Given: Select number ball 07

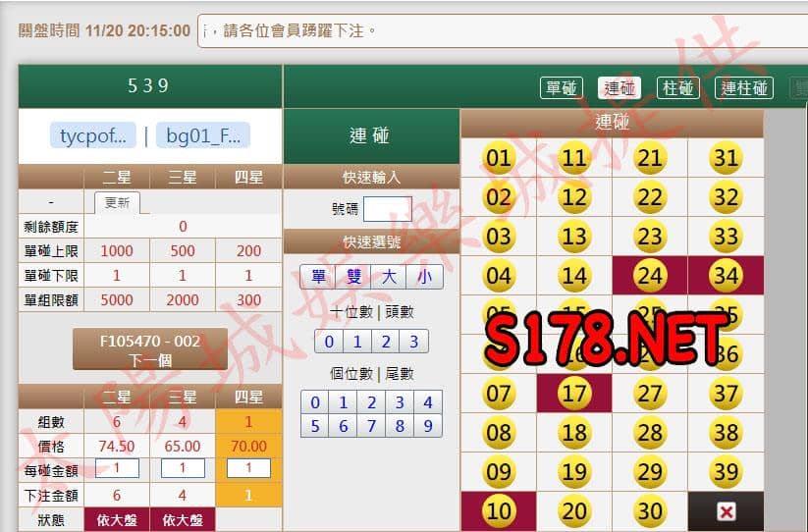Looking at the screenshot, I should [x=499, y=394].
